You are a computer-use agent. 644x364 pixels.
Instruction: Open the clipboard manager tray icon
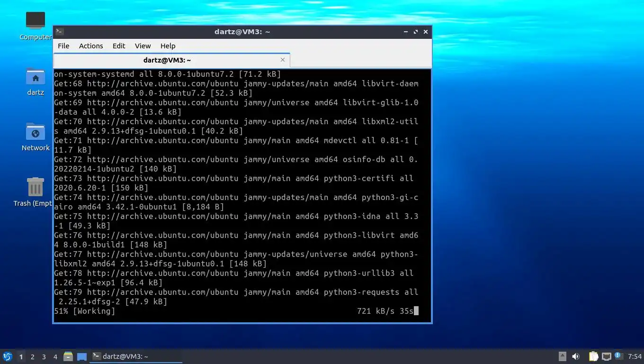[593, 356]
